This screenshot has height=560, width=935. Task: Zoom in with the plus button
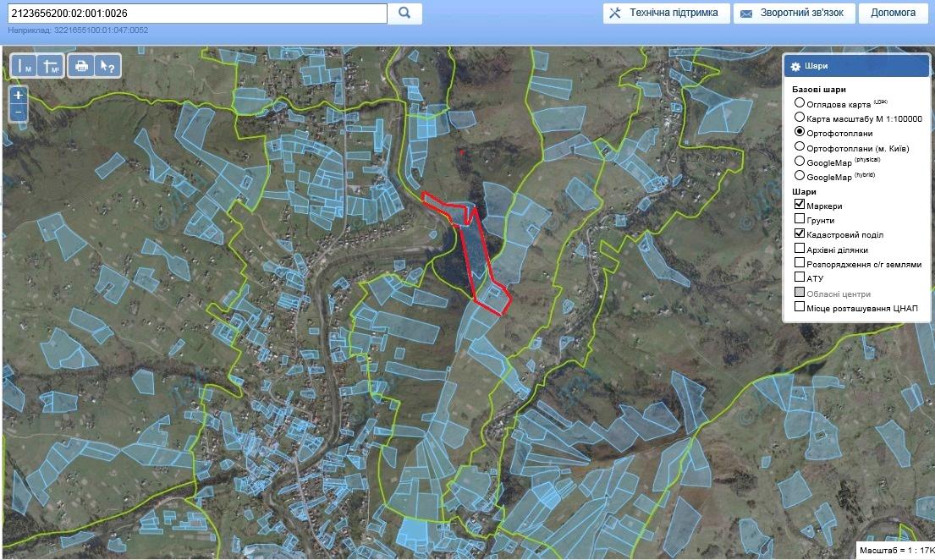point(18,96)
